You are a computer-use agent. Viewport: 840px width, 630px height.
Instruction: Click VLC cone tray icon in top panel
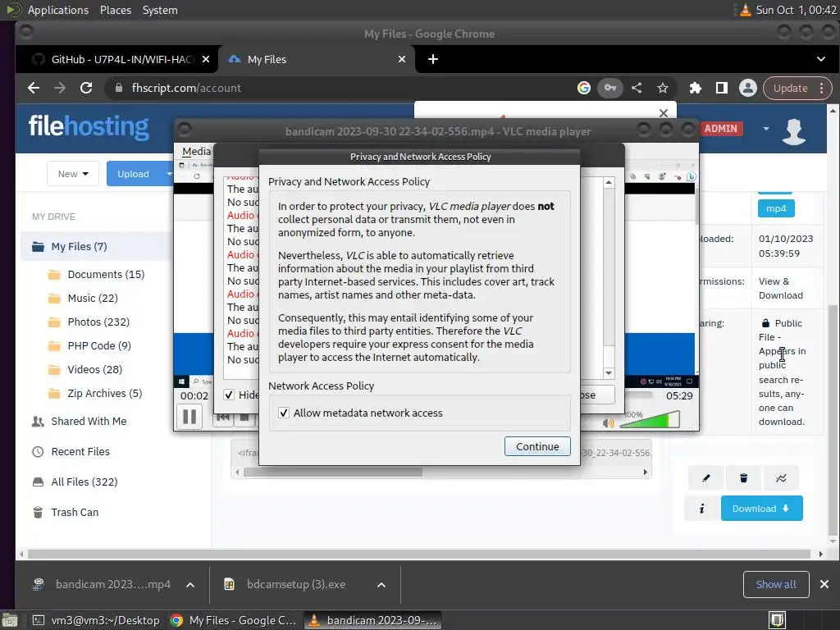tap(745, 10)
